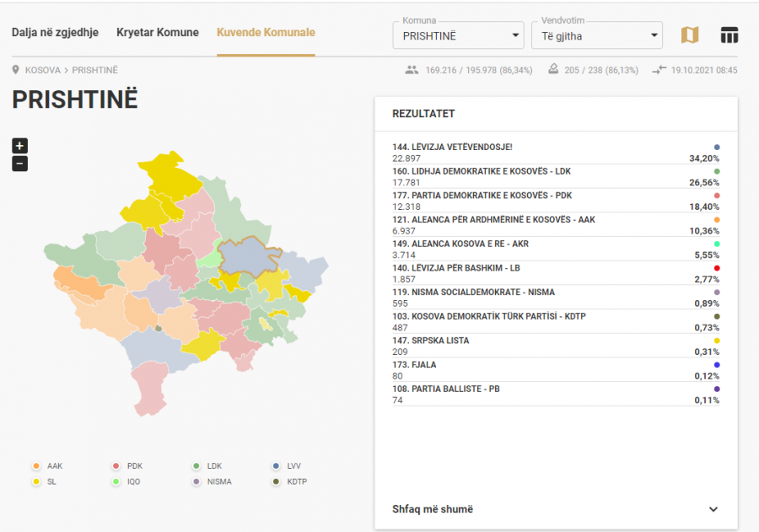Click KDTP legend color dot
The width and height of the screenshot is (759, 532).
276,481
